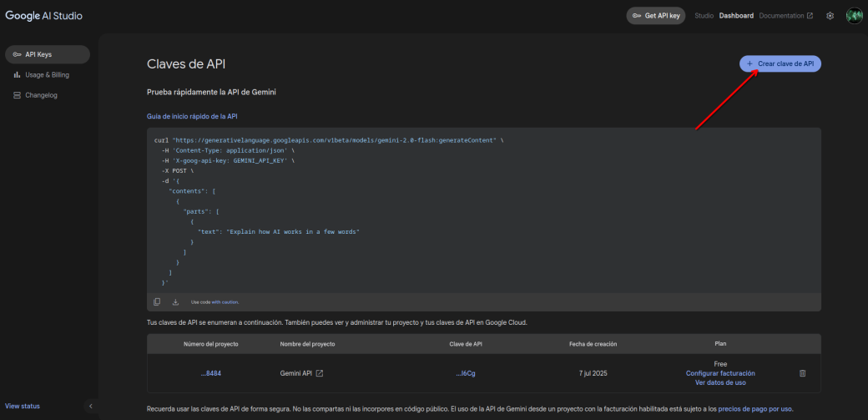
Task: Click the Clave de API column header
Action: click(x=466, y=344)
